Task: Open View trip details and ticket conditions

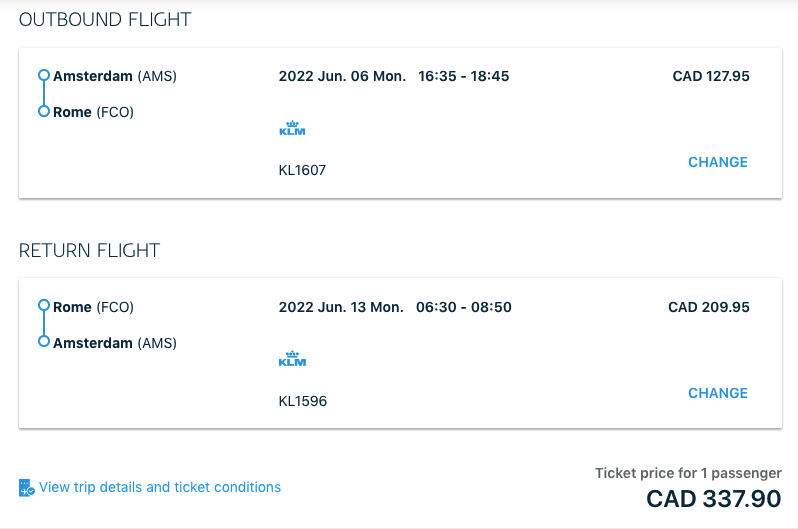Action: point(160,487)
